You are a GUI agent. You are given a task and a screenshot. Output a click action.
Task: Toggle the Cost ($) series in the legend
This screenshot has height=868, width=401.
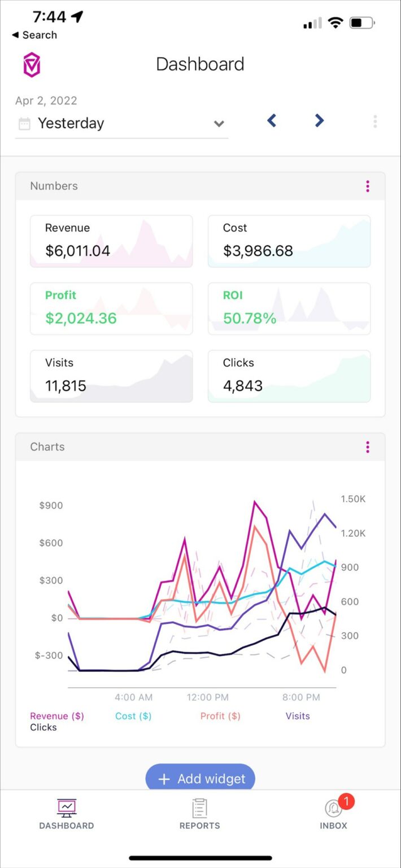click(133, 715)
